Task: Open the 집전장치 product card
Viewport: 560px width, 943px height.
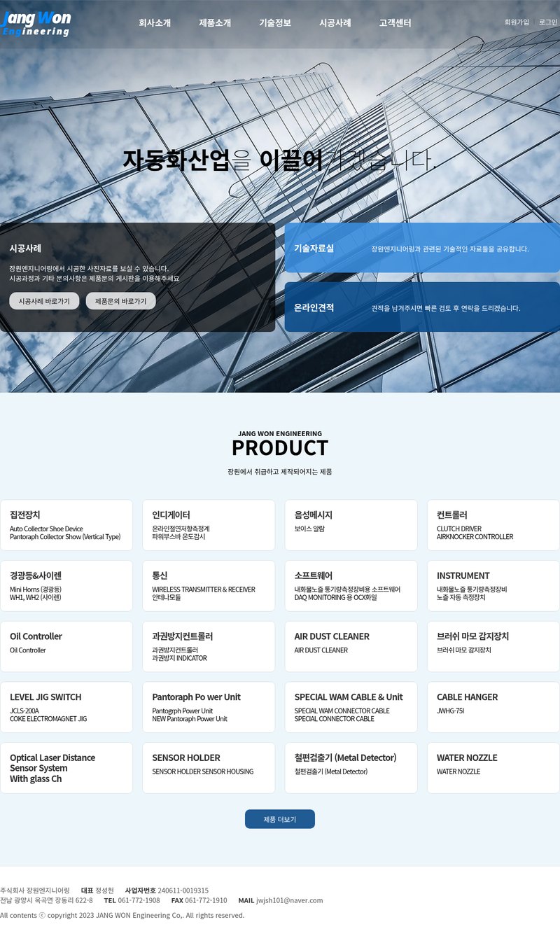Action: (66, 525)
